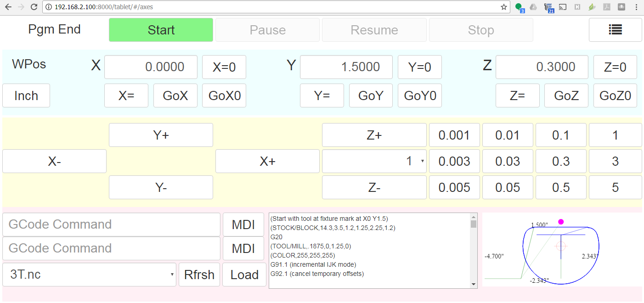Viewport: 644px width, 303px height.
Task: Toggle measurement units via the Inch button
Action: coord(26,95)
